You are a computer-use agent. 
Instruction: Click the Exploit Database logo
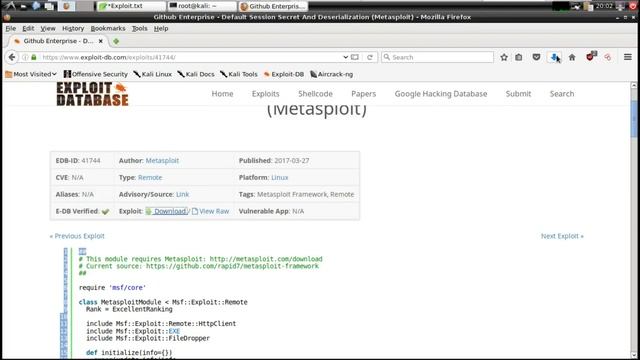[92, 94]
